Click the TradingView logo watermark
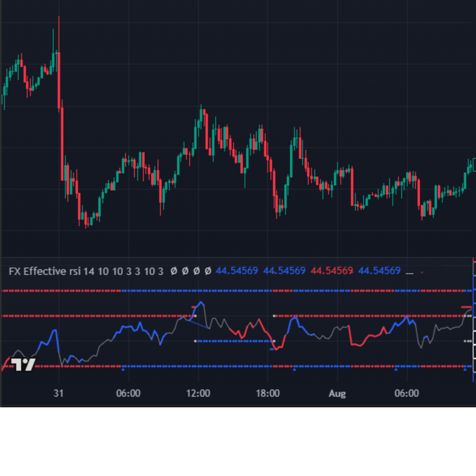The height and width of the screenshot is (476, 476). click(x=24, y=365)
